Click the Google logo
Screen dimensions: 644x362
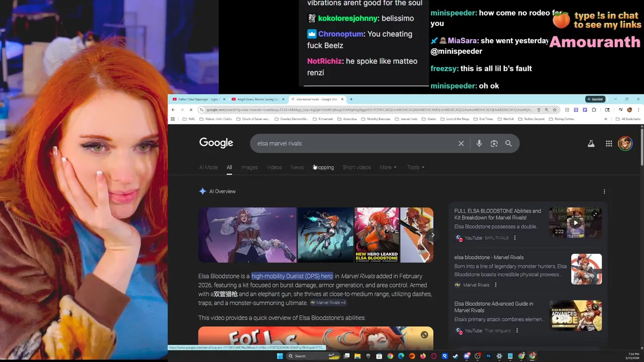click(x=216, y=143)
